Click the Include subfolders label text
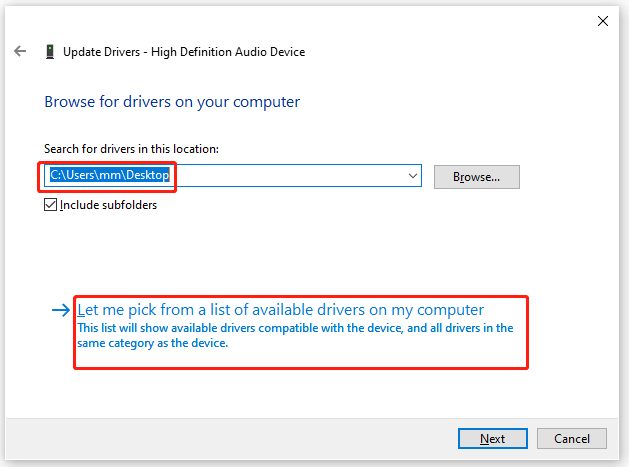The image size is (629, 467). click(x=108, y=205)
